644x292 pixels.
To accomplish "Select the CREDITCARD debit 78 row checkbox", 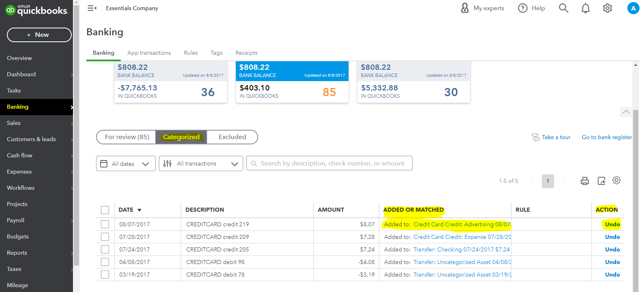I will (105, 275).
